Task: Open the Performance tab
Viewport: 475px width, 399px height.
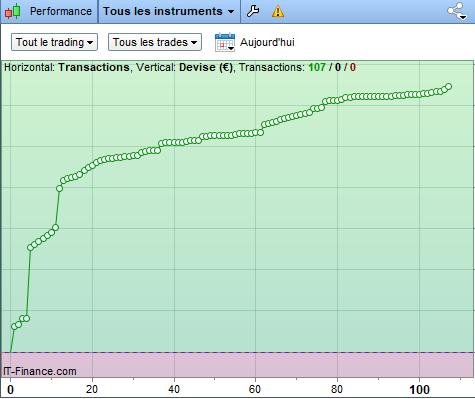Action: point(61,11)
